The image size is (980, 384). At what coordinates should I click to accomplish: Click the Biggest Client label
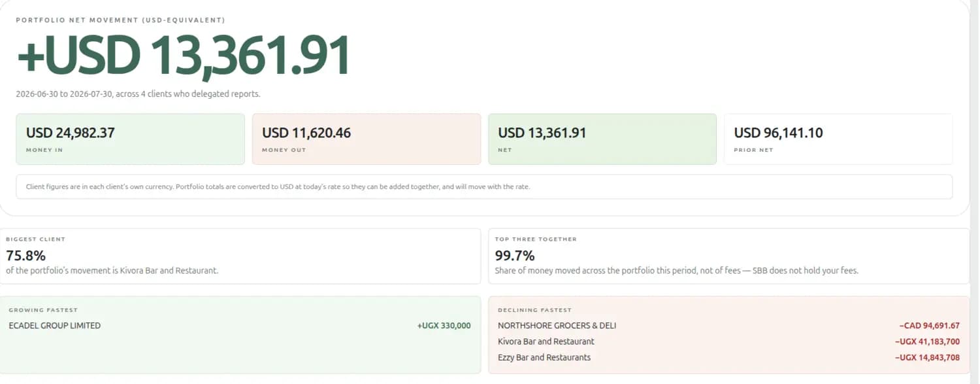click(35, 239)
